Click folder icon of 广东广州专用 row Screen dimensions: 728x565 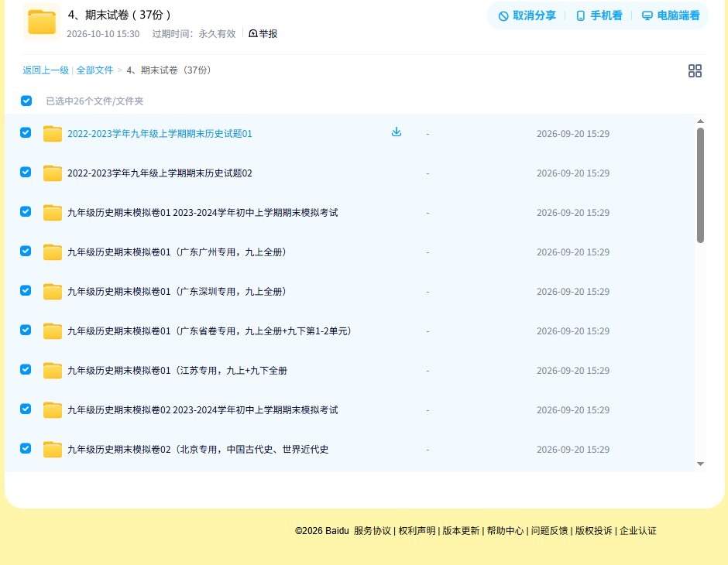tap(53, 252)
